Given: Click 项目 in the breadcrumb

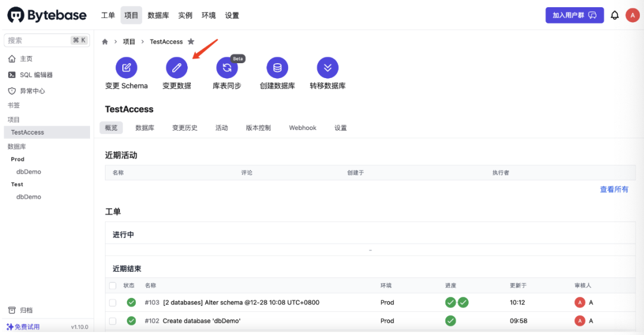Looking at the screenshot, I should [x=129, y=42].
